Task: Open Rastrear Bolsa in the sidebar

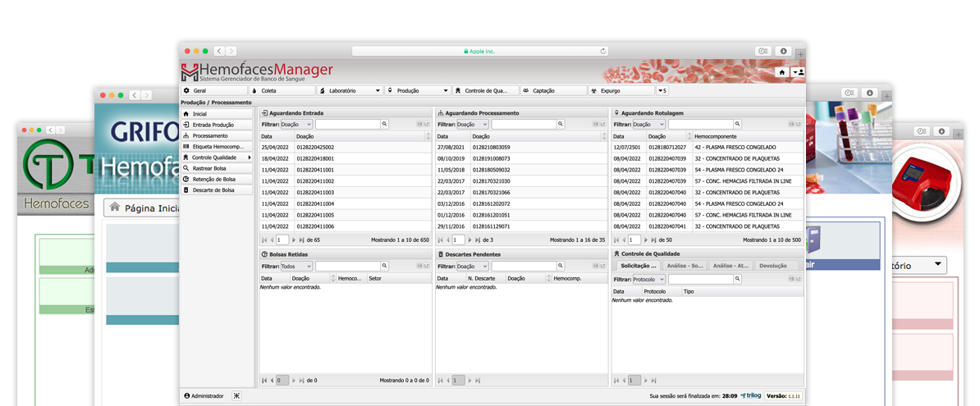Action: (216, 168)
